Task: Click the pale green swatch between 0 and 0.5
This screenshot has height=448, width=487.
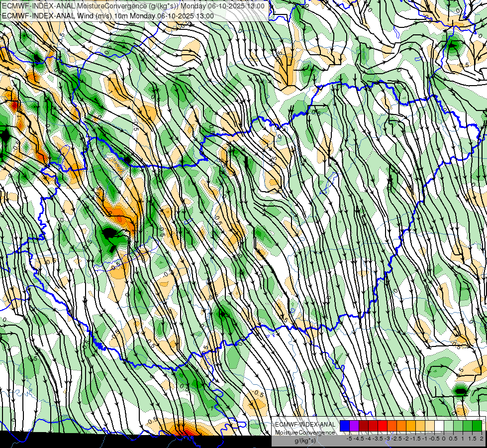Action: coord(449,426)
